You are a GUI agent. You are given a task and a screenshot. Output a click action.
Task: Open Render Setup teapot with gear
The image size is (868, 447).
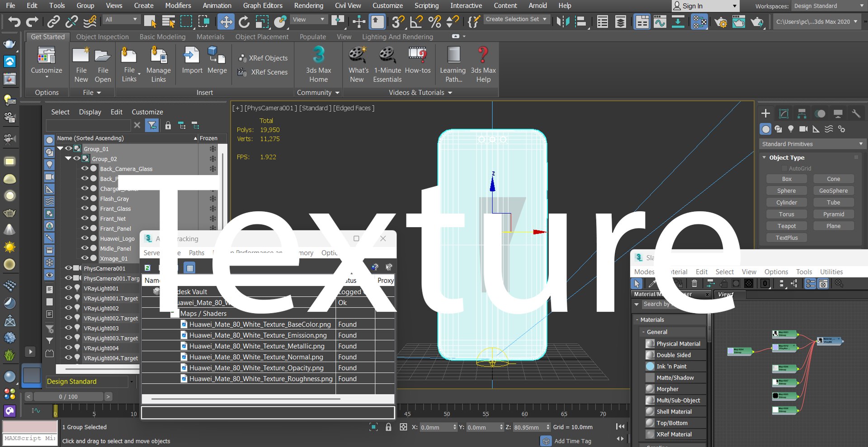(721, 21)
